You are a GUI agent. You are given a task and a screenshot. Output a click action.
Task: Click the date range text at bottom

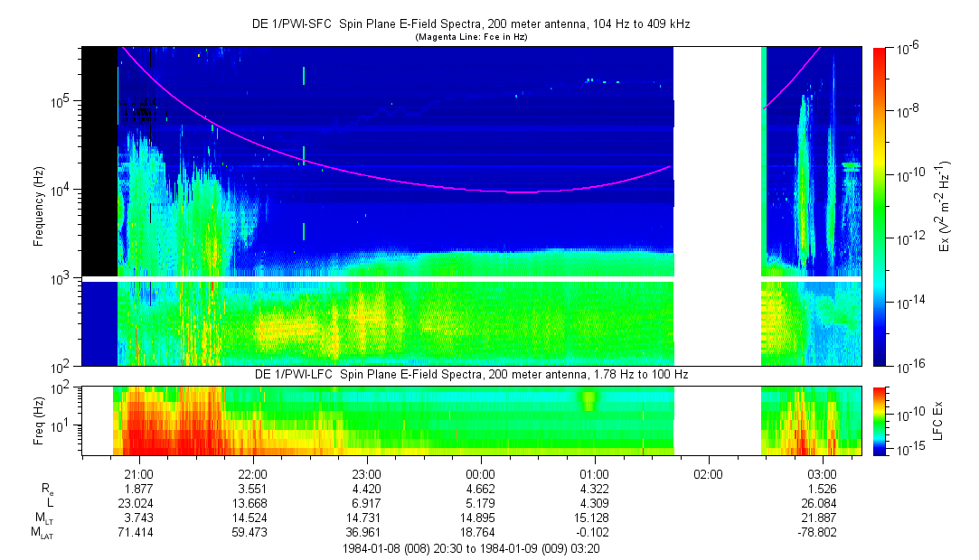(x=470, y=549)
